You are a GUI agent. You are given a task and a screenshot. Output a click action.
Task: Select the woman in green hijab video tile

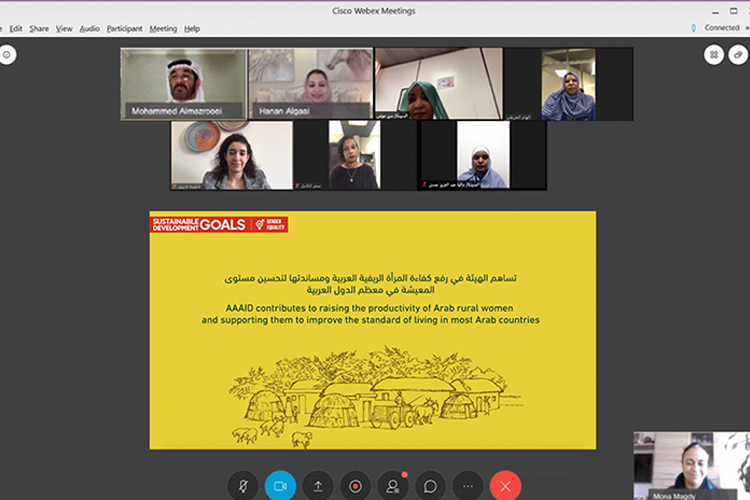click(x=439, y=83)
